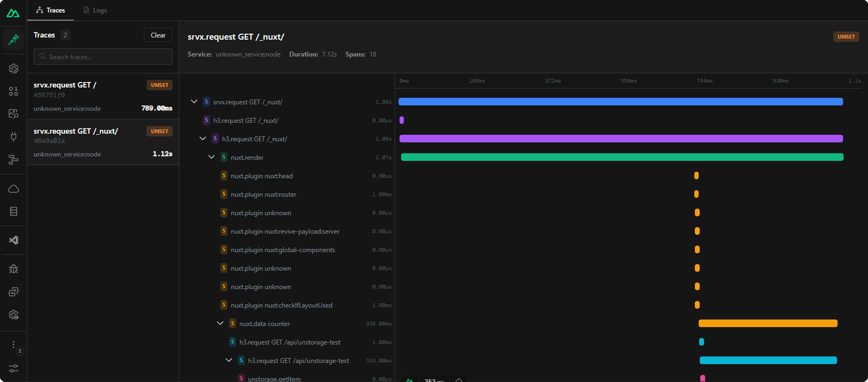Click the UNSET badge on trace 458751f0
Viewport: 868px width, 382px height.
160,85
